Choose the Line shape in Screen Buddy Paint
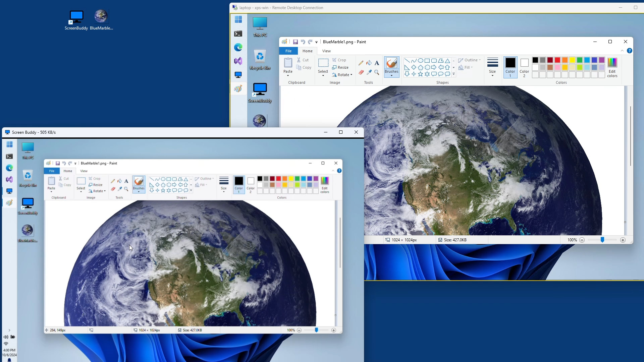This screenshot has height=362, width=644. tap(152, 179)
